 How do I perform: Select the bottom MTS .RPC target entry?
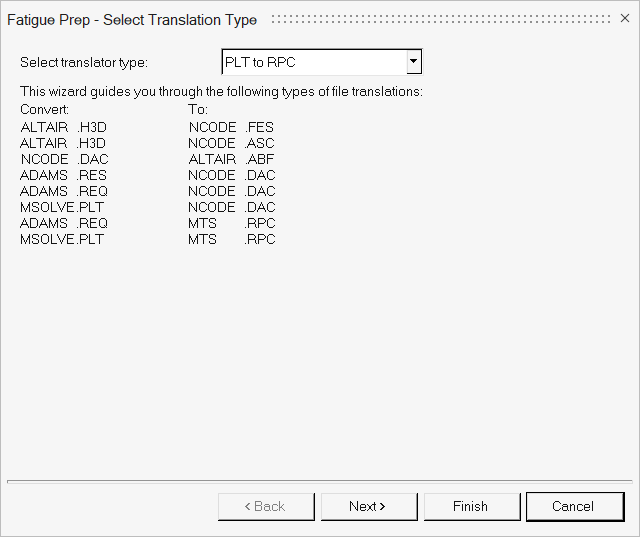(231, 240)
